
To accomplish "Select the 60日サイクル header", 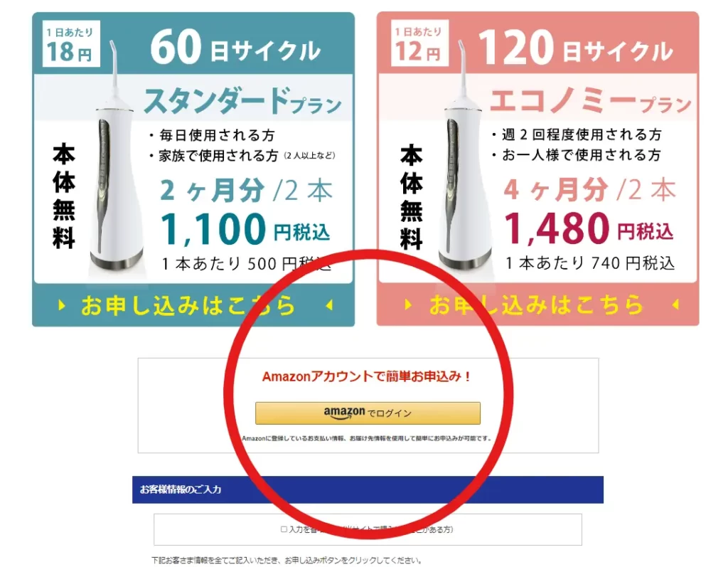I will pos(235,48).
